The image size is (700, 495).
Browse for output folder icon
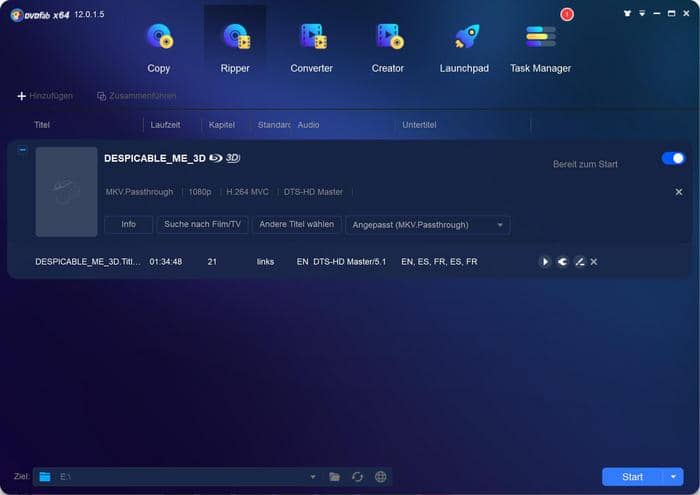pos(334,477)
